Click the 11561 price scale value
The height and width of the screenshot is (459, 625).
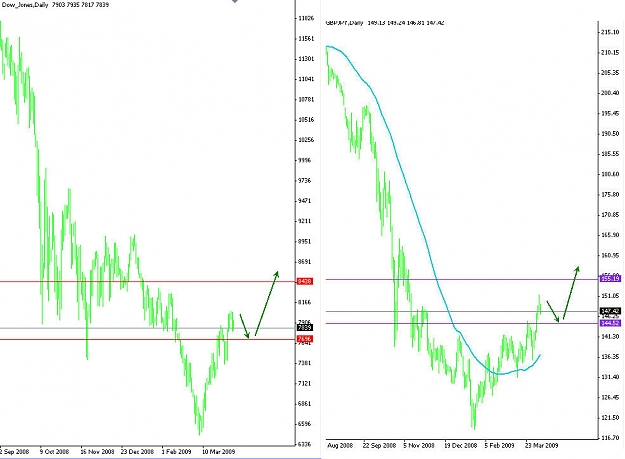tap(306, 38)
